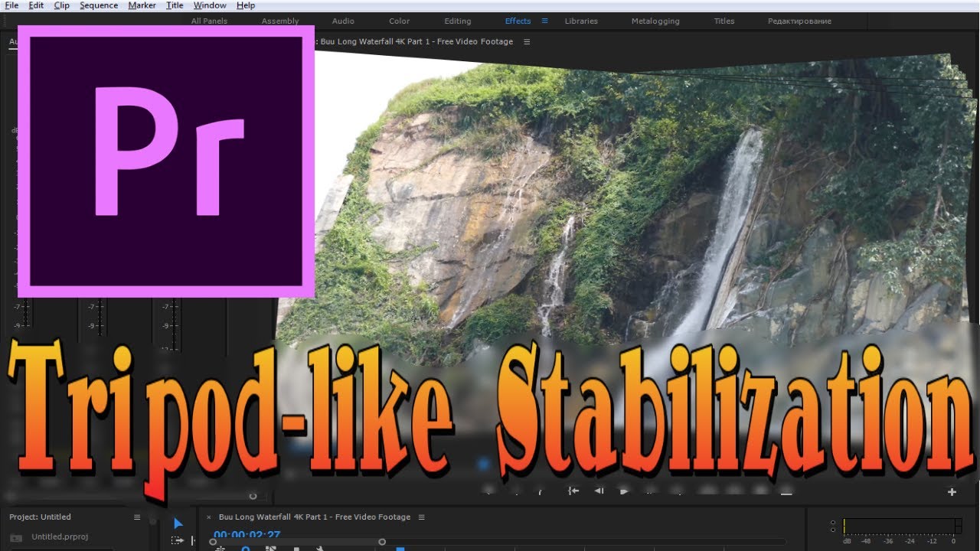Open the Project panel menu icon
Viewport: 980px width, 551px height.
point(137,517)
